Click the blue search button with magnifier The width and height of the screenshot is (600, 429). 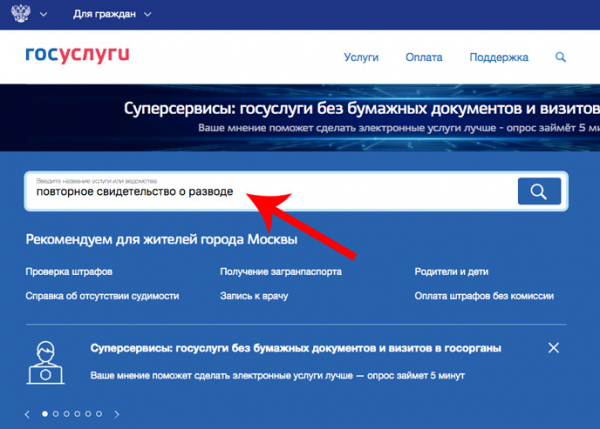point(539,191)
